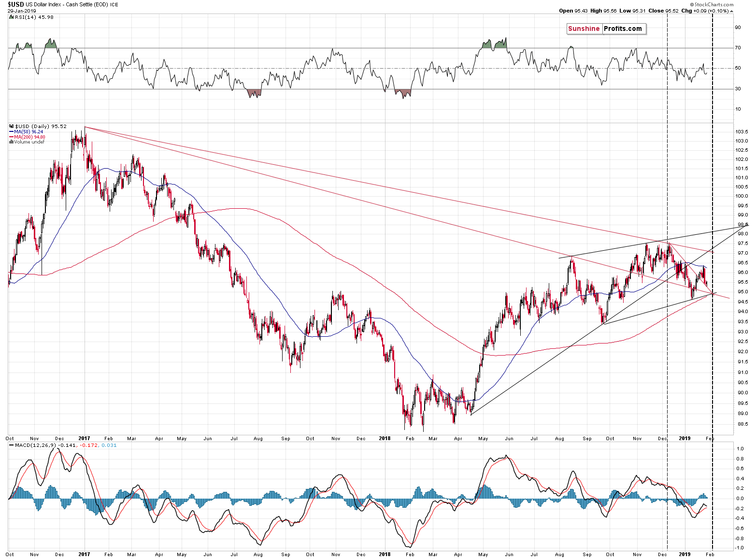The image size is (756, 559).
Task: Click the 10 level on the RSI axis
Action: click(x=738, y=109)
